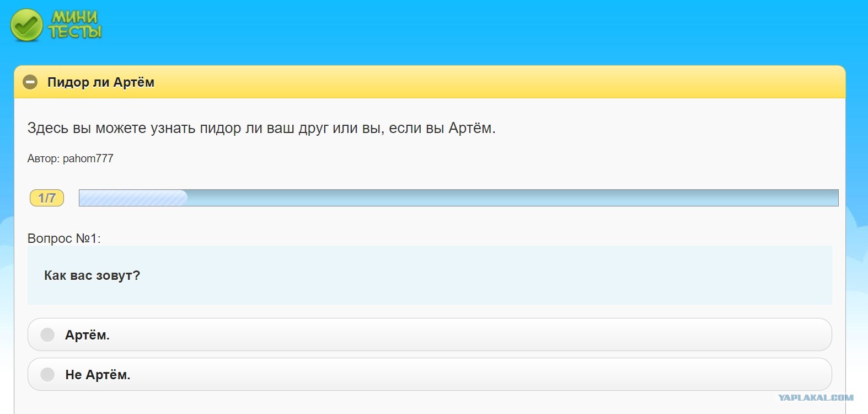Select the 'Не Артём.' radio button
This screenshot has width=868, height=414.
(x=48, y=374)
